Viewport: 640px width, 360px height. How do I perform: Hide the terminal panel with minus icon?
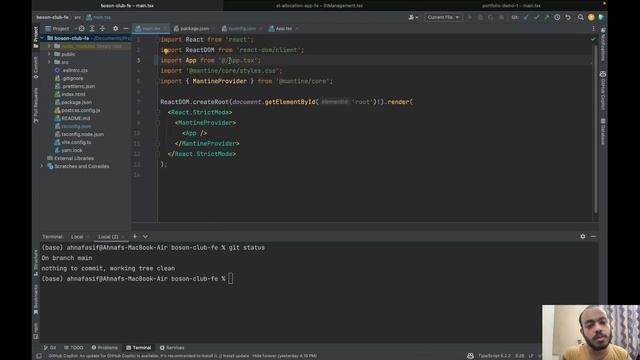pyautogui.click(x=593, y=236)
